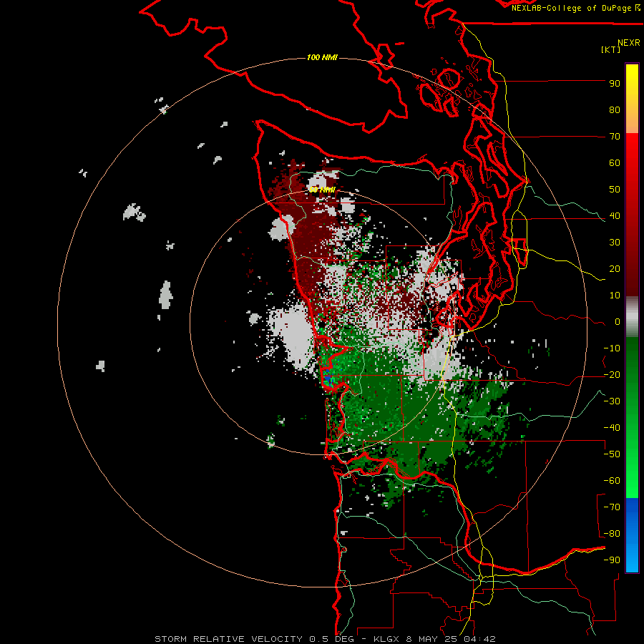Click the 0 knot scale label
Image resolution: width=644 pixels, height=644 pixels.
coord(618,322)
